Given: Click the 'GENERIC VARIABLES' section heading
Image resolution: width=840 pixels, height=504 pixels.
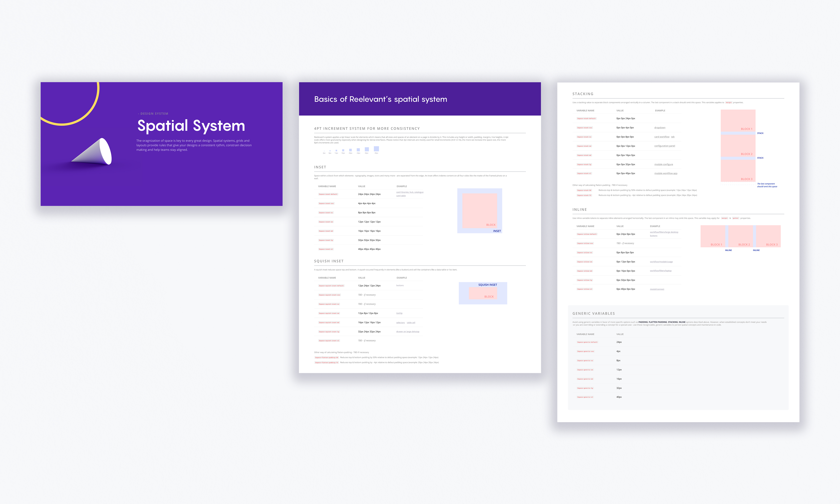Looking at the screenshot, I should 594,313.
